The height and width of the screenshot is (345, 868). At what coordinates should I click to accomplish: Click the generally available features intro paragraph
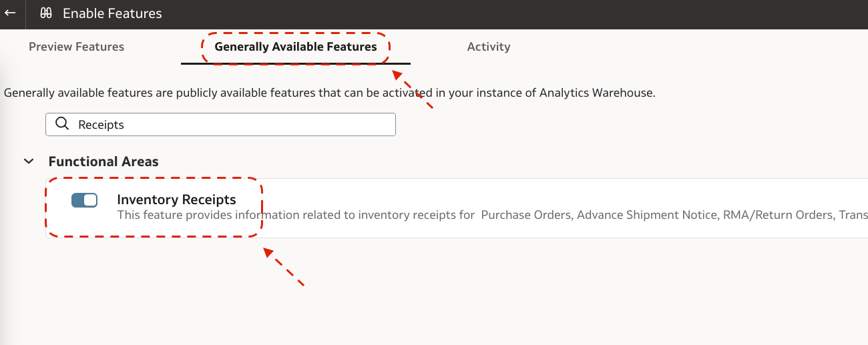tap(330, 93)
